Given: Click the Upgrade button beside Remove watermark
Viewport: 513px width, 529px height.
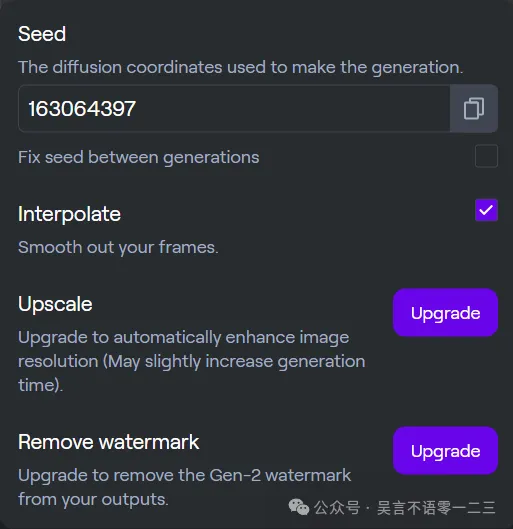Looking at the screenshot, I should pyautogui.click(x=445, y=451).
